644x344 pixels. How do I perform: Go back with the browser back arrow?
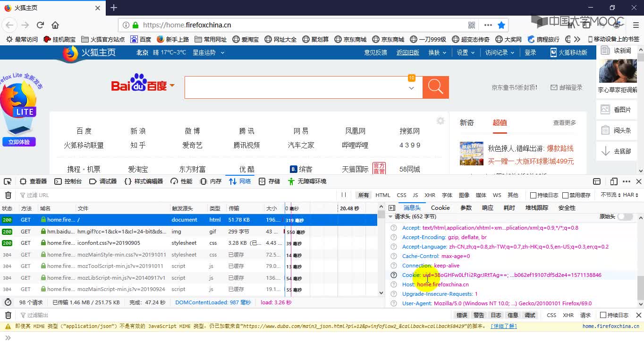click(9, 25)
